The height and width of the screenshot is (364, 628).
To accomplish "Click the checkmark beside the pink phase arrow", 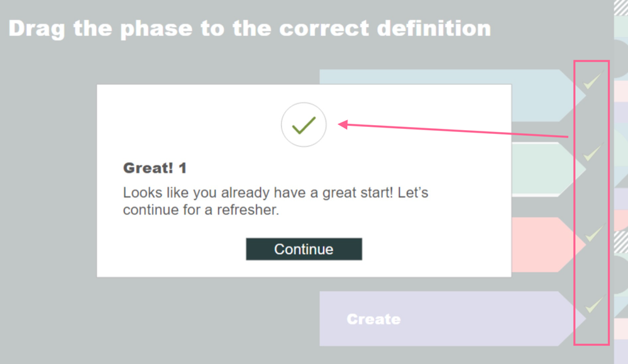I will (593, 234).
